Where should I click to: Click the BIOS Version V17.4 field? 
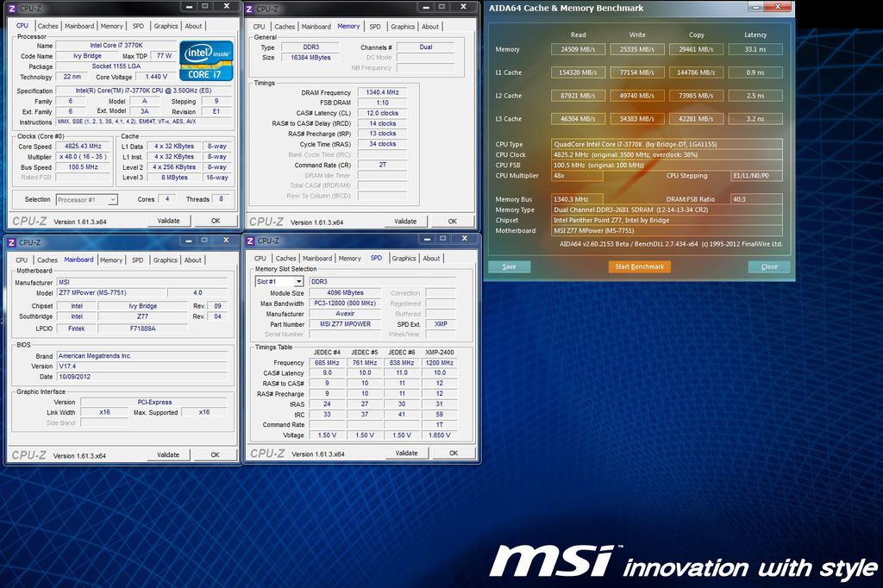pos(142,366)
